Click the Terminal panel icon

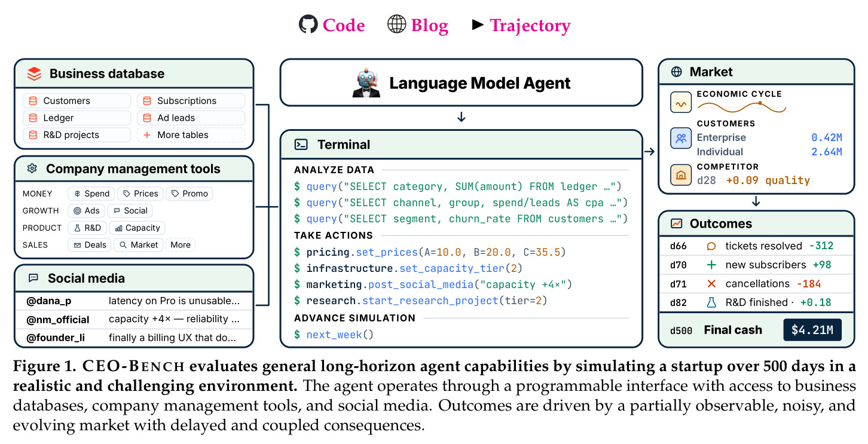(301, 145)
